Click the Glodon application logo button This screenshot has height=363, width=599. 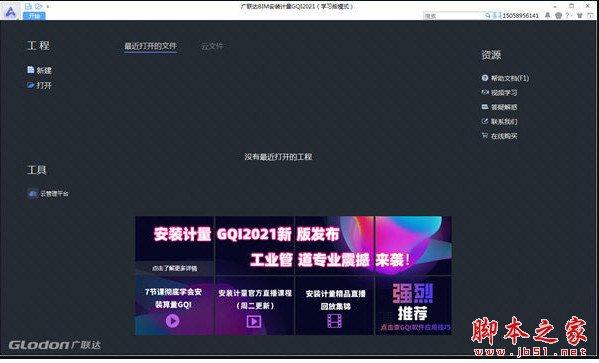pos(10,11)
